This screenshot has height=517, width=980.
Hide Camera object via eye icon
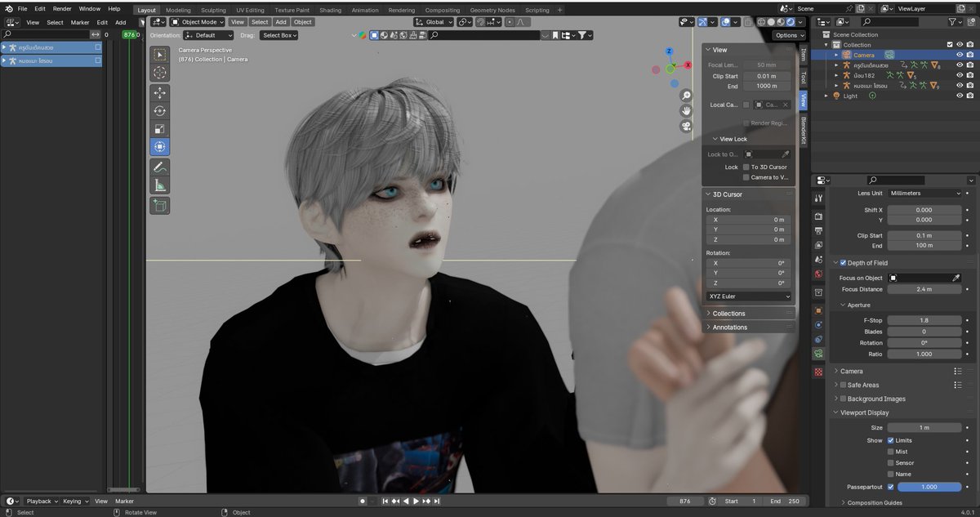point(960,55)
